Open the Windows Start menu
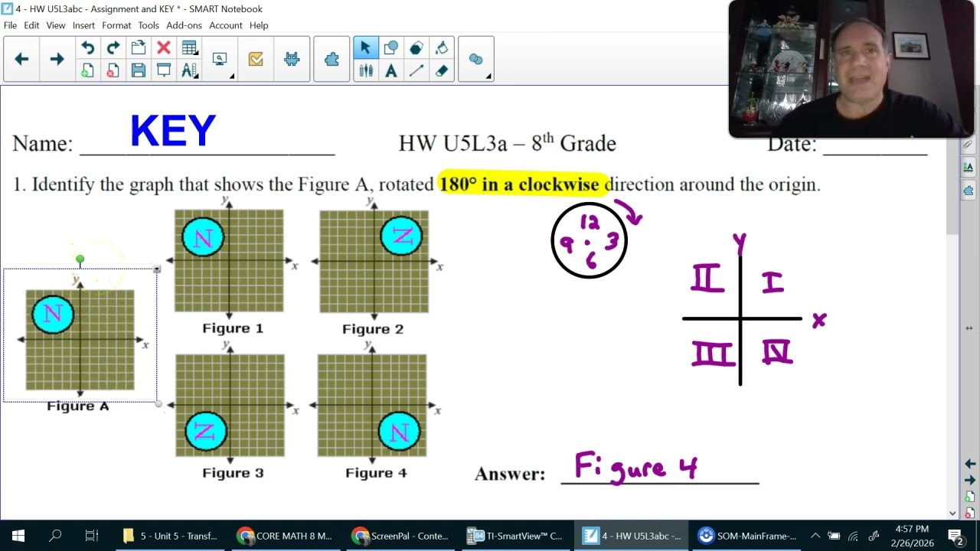Image resolution: width=980 pixels, height=551 pixels. click(18, 536)
